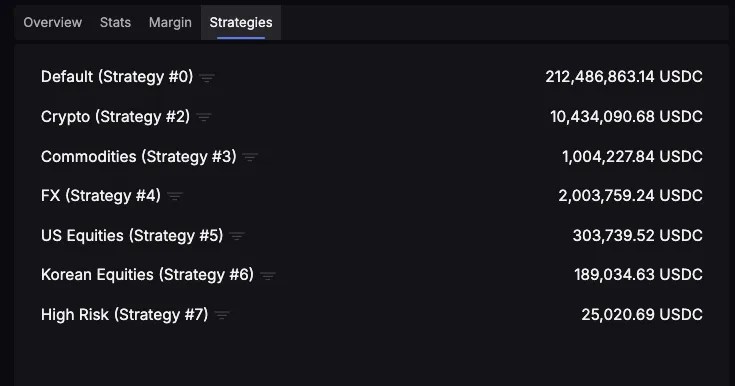The width and height of the screenshot is (735, 386).
Task: Open filter icon beside US Equities (Strategy #5)
Action: (237, 236)
